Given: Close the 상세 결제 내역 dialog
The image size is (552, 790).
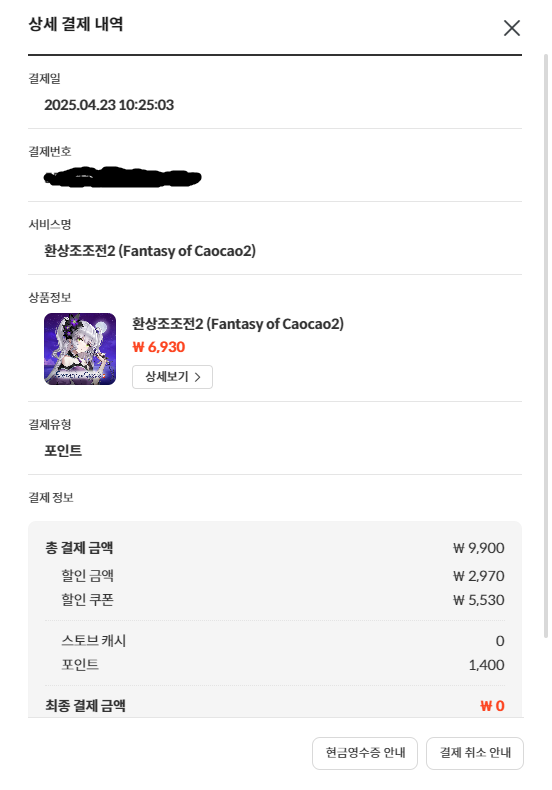Looking at the screenshot, I should (512, 28).
